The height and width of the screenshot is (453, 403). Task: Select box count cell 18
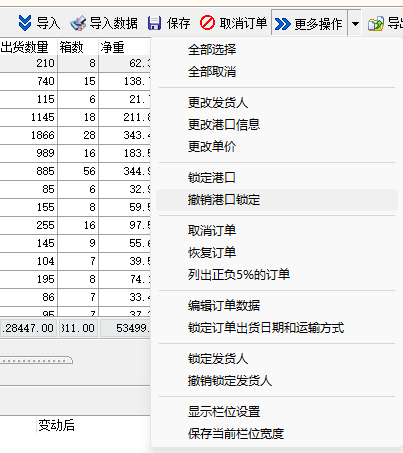78,117
